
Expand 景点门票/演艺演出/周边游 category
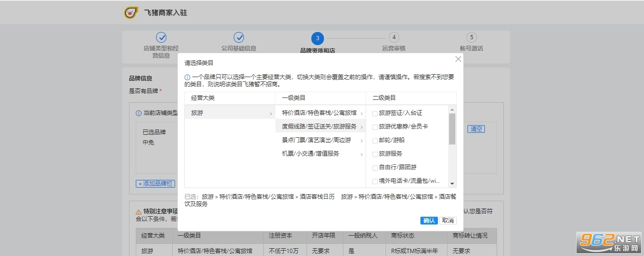(320, 140)
